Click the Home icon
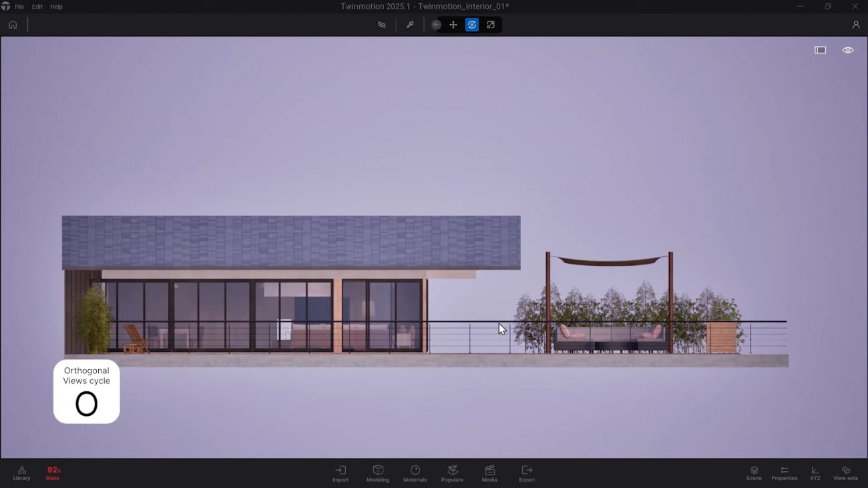The image size is (868, 488). pos(13,25)
